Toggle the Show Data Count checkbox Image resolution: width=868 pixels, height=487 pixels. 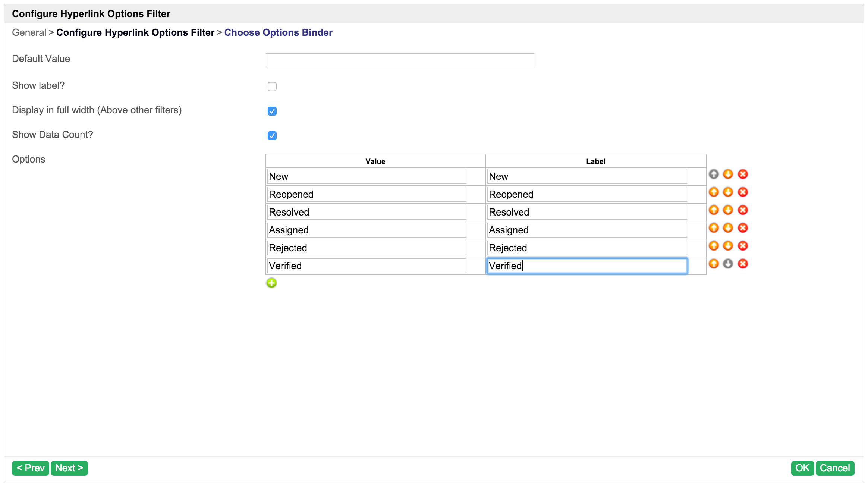click(272, 136)
